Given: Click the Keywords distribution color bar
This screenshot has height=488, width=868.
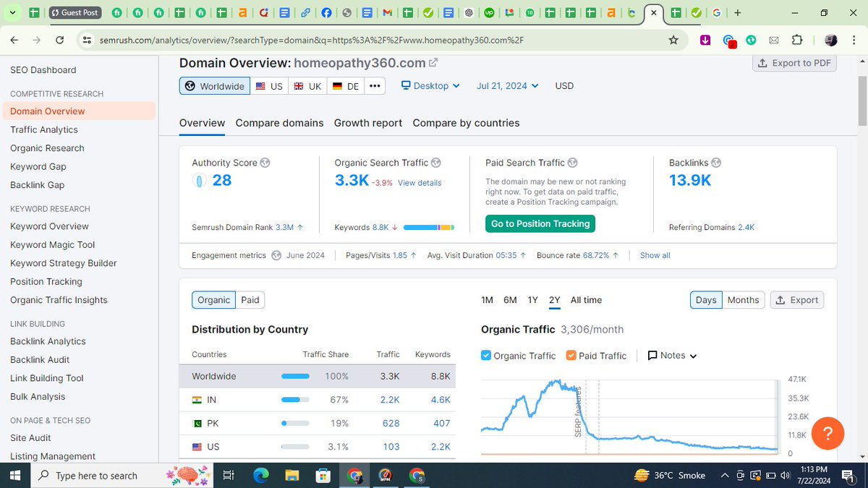Looking at the screenshot, I should pos(429,227).
